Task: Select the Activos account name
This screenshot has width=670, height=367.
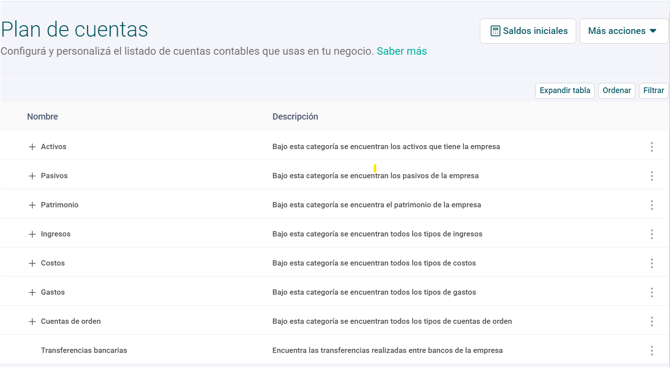Action: [x=53, y=147]
